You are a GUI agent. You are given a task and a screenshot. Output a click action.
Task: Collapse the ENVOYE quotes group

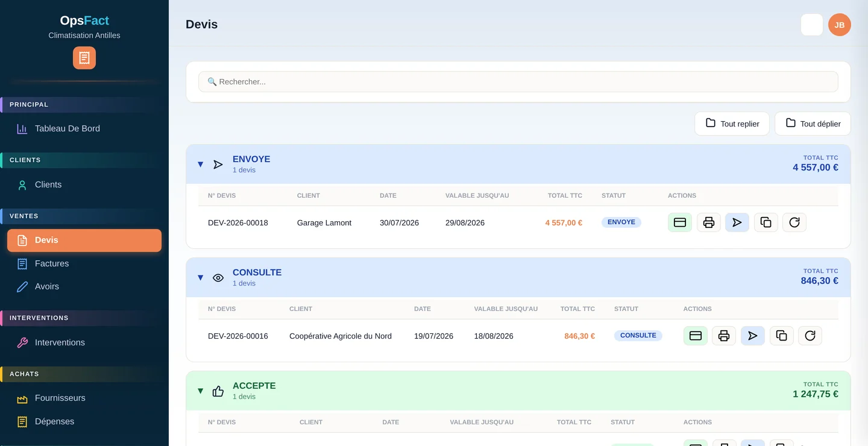(x=201, y=165)
